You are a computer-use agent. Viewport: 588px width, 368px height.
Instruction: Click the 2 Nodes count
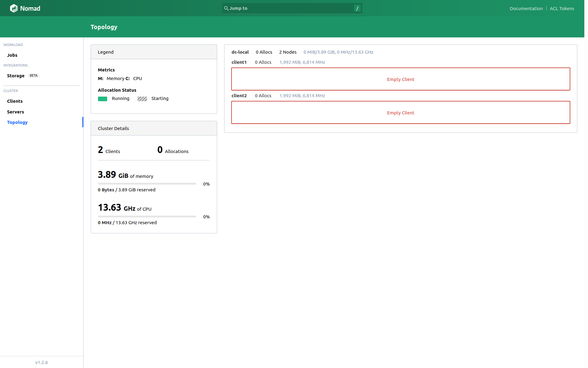click(x=288, y=52)
